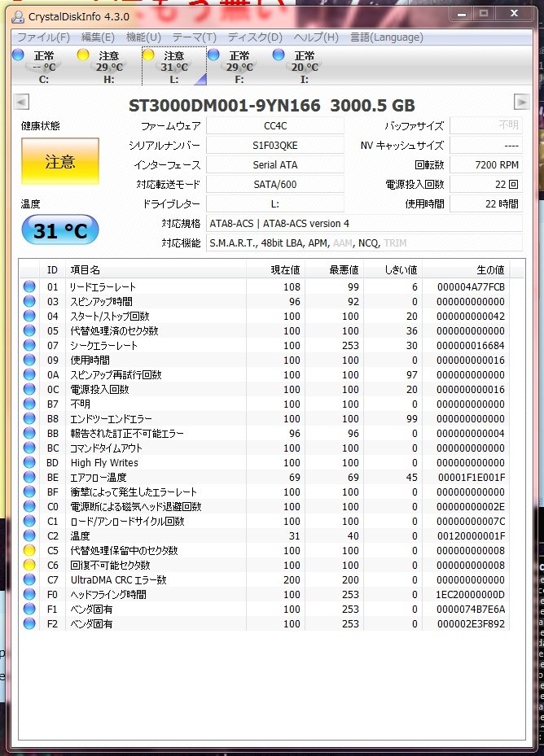Click the yellow caution icon for ID C6
544x756 pixels.
[x=29, y=565]
